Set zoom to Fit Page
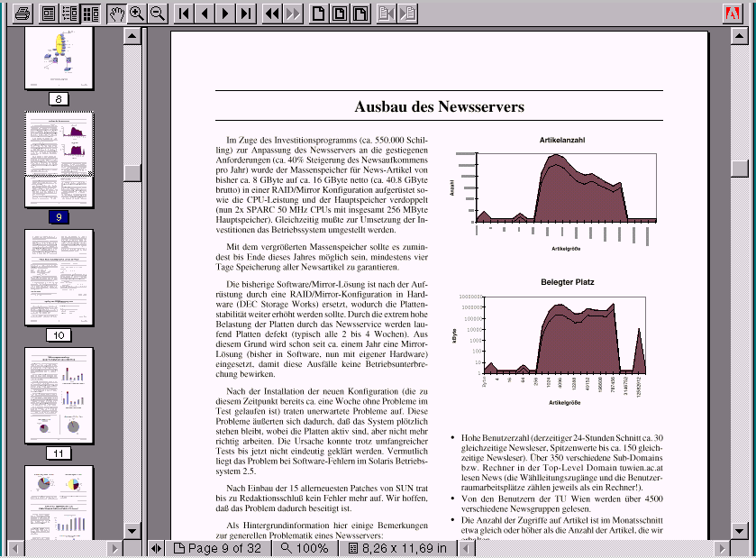 340,14
